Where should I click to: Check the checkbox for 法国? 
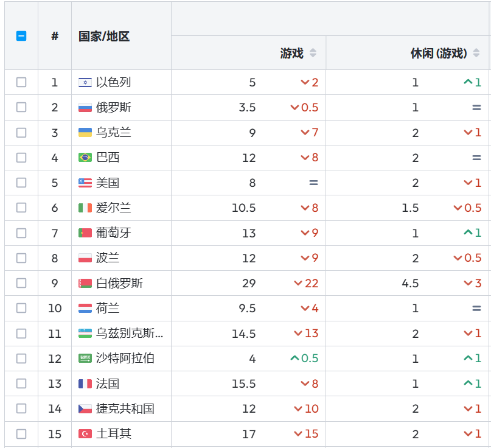point(21,383)
